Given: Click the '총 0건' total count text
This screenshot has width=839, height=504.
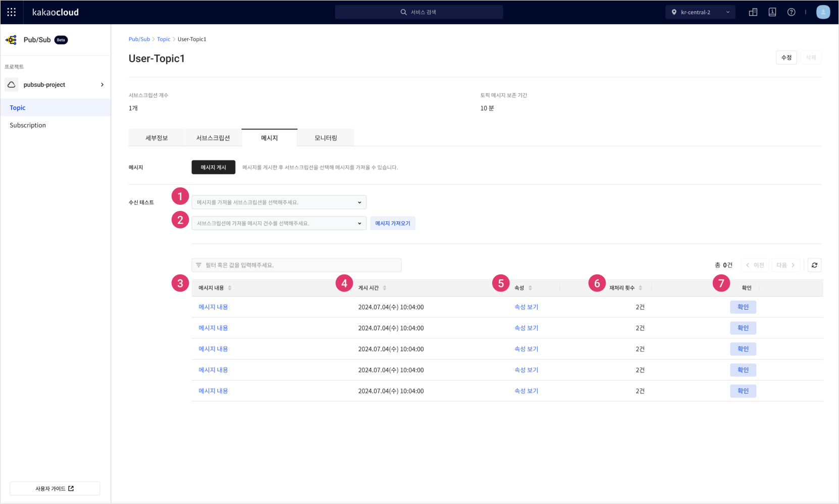Looking at the screenshot, I should [x=723, y=265].
